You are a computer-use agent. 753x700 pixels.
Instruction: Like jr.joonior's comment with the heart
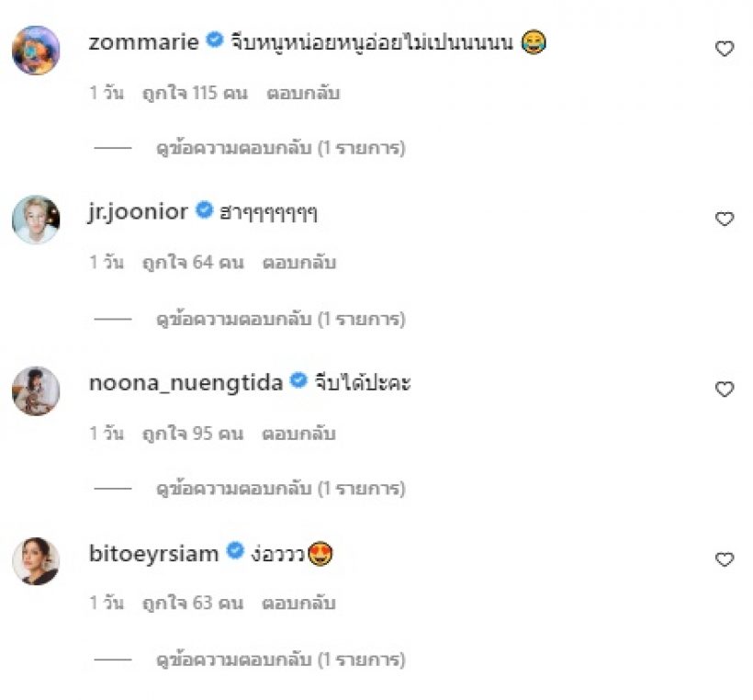coord(725,220)
